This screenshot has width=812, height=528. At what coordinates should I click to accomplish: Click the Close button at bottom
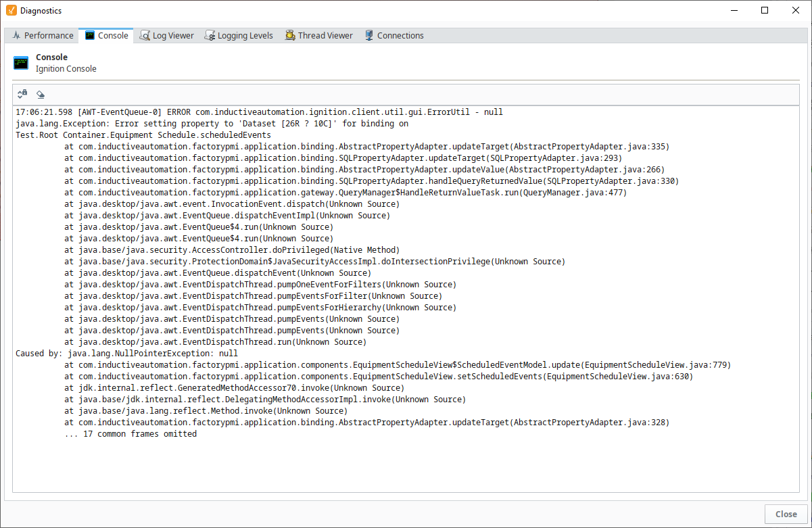click(786, 514)
